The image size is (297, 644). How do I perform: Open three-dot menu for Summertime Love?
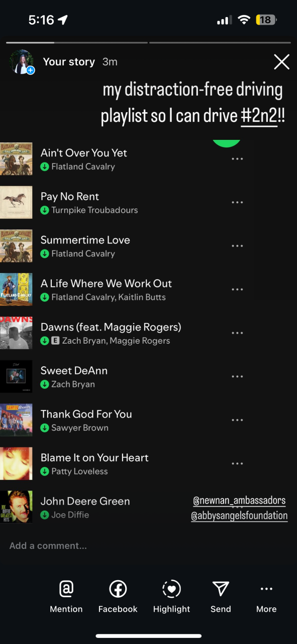tap(237, 246)
